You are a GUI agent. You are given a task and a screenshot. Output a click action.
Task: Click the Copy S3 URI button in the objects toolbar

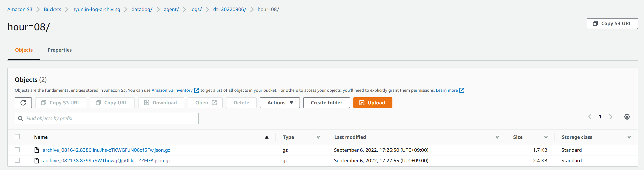click(x=61, y=103)
